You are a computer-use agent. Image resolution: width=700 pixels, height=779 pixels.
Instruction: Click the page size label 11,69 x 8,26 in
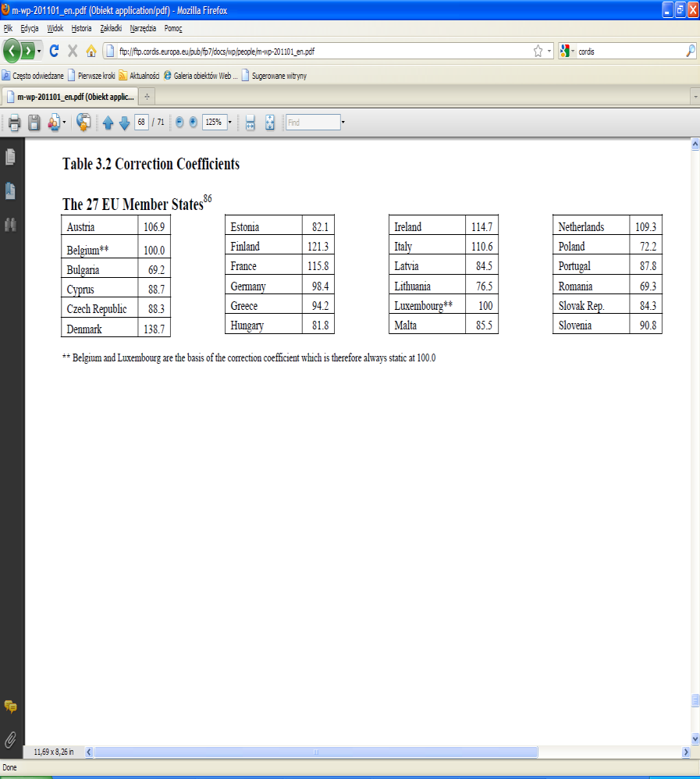[x=54, y=752]
